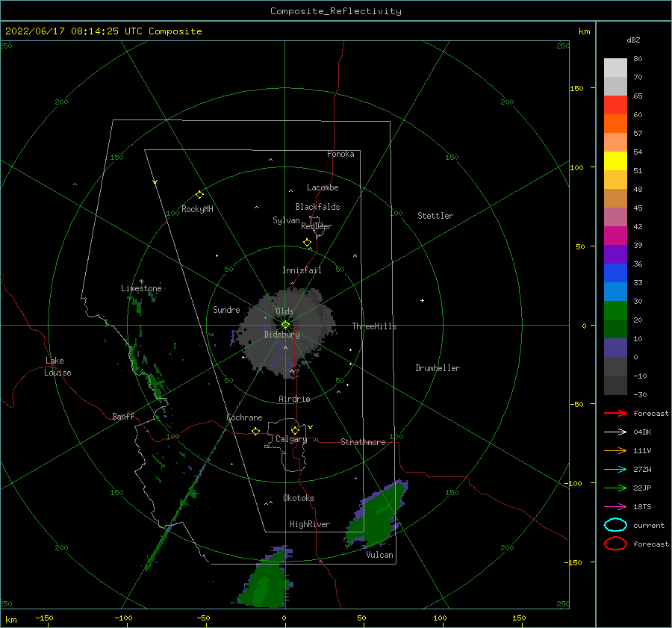
Task: Pick the indigo 0-10 dBZ swatch
Action: point(615,348)
